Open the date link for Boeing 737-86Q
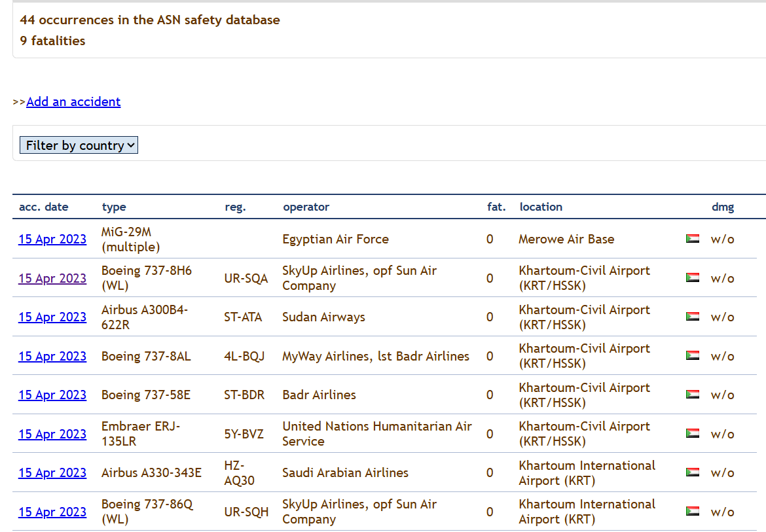 (x=52, y=512)
